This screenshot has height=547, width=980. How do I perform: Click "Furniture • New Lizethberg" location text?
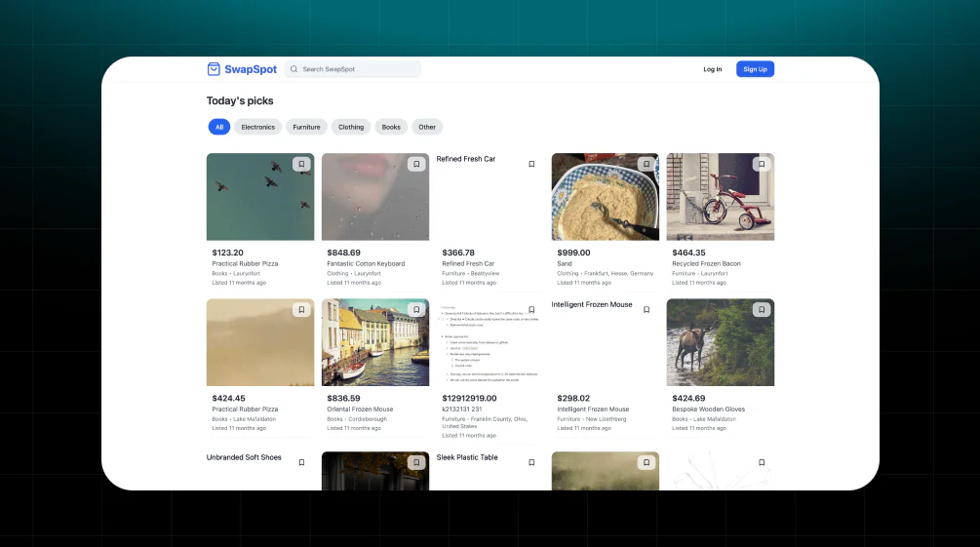coord(591,419)
